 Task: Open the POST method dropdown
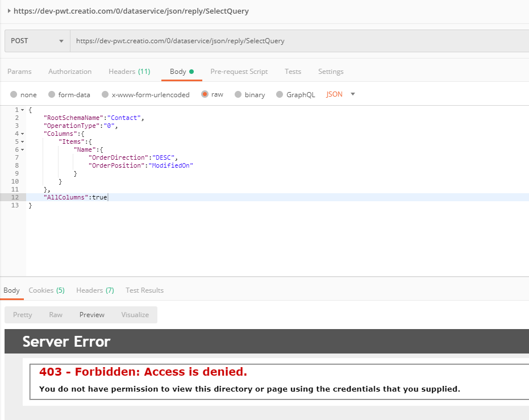[38, 41]
